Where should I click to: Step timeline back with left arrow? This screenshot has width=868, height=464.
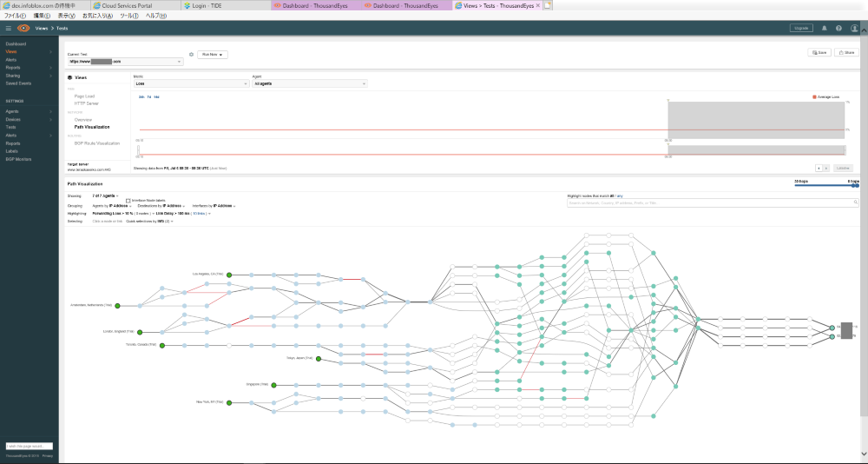pyautogui.click(x=819, y=168)
